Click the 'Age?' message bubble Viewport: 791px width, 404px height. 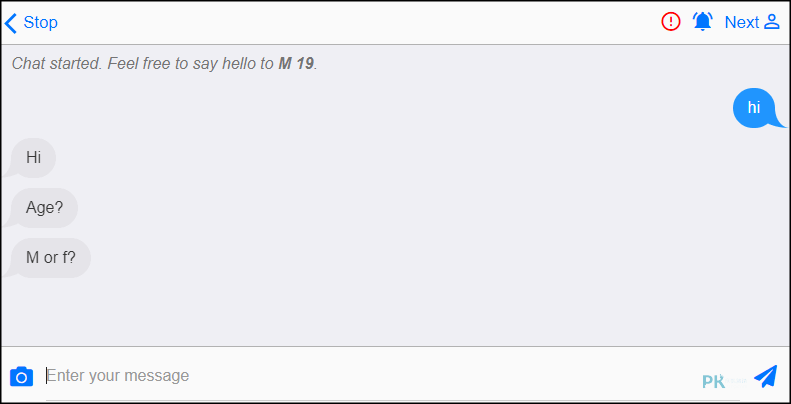44,208
